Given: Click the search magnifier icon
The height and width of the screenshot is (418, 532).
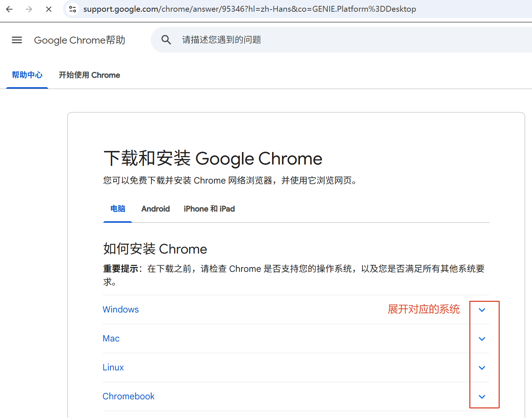Looking at the screenshot, I should coord(166,40).
